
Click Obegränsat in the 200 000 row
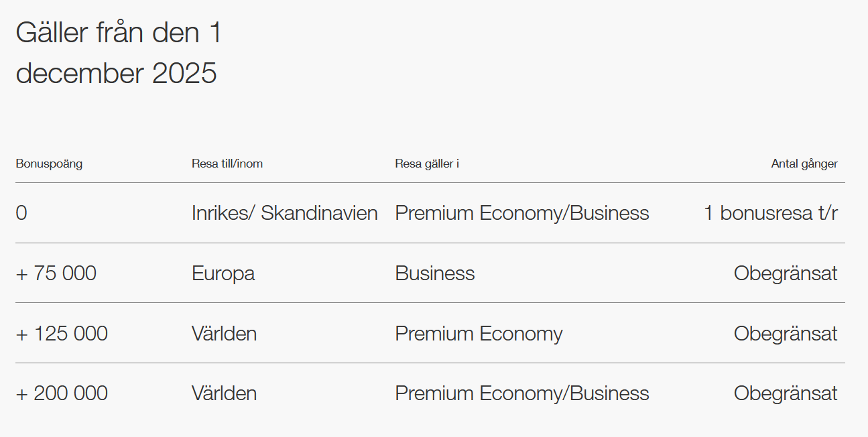(x=786, y=393)
